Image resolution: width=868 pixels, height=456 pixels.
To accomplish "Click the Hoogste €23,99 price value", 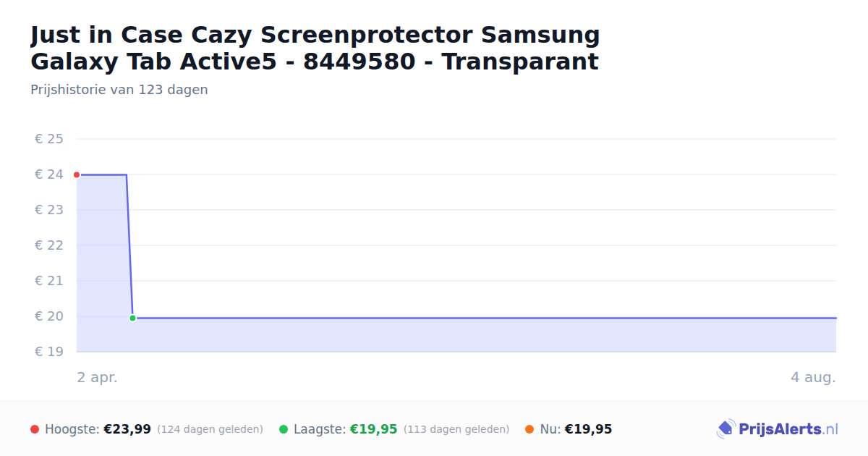I will (x=127, y=429).
